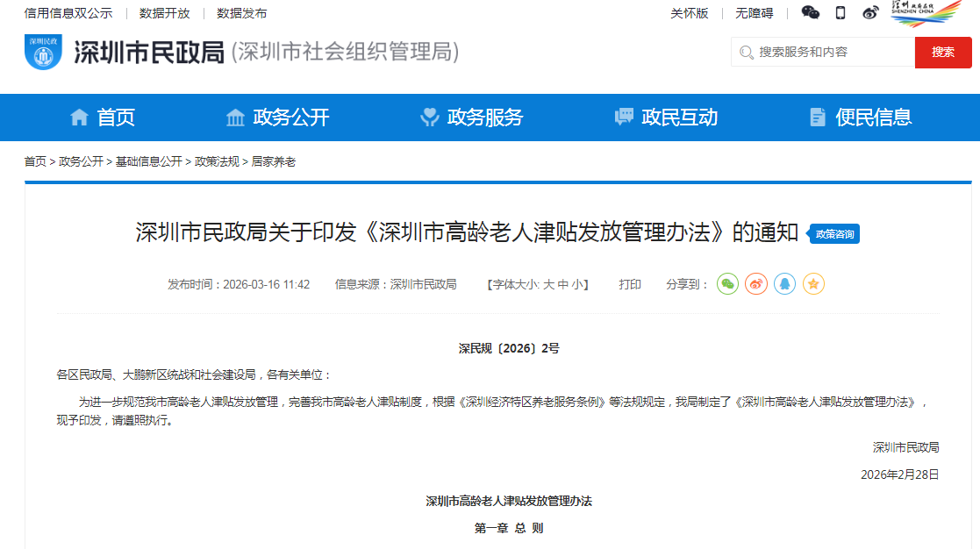
Task: Share the article to Weibo (orange icon)
Action: pyautogui.click(x=756, y=284)
